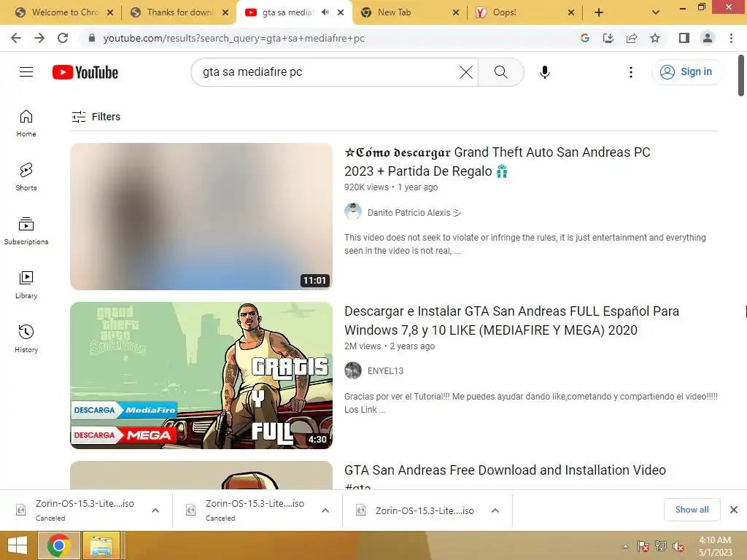Show hidden system tray icons

(x=625, y=546)
